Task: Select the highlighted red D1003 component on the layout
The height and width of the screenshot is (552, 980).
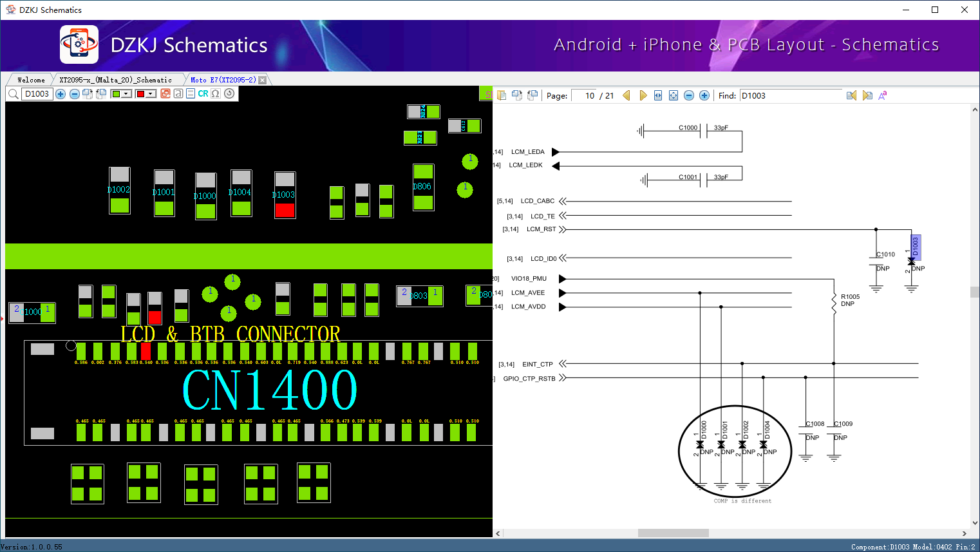Action: click(x=285, y=195)
